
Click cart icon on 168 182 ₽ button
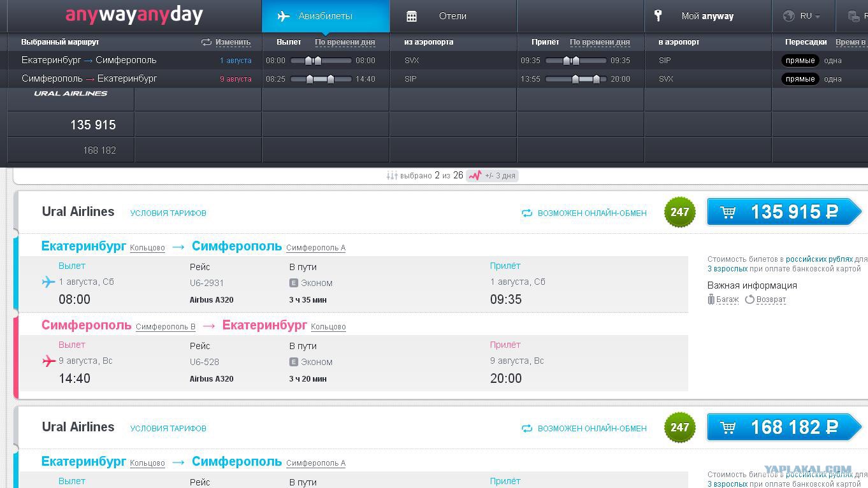tap(728, 427)
